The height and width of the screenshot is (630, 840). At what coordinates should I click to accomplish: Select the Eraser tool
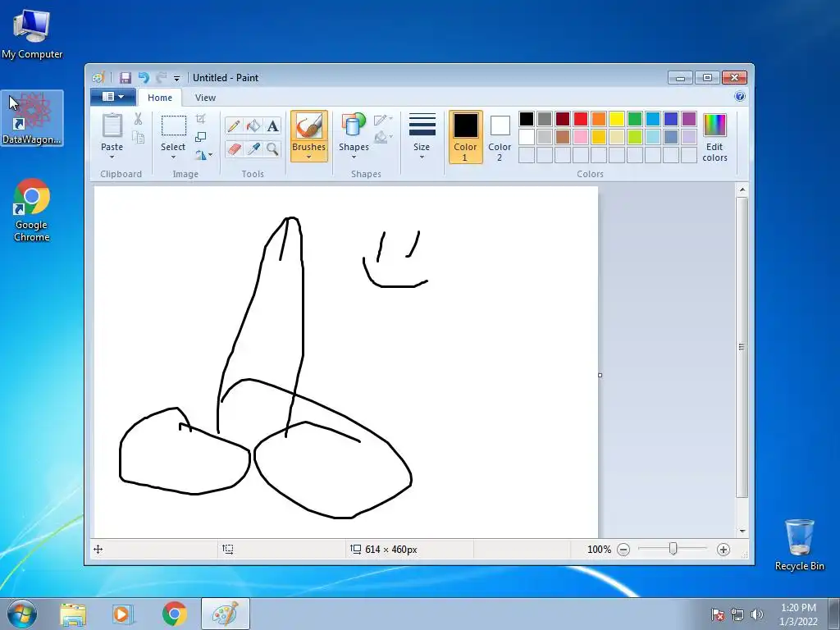click(x=234, y=148)
